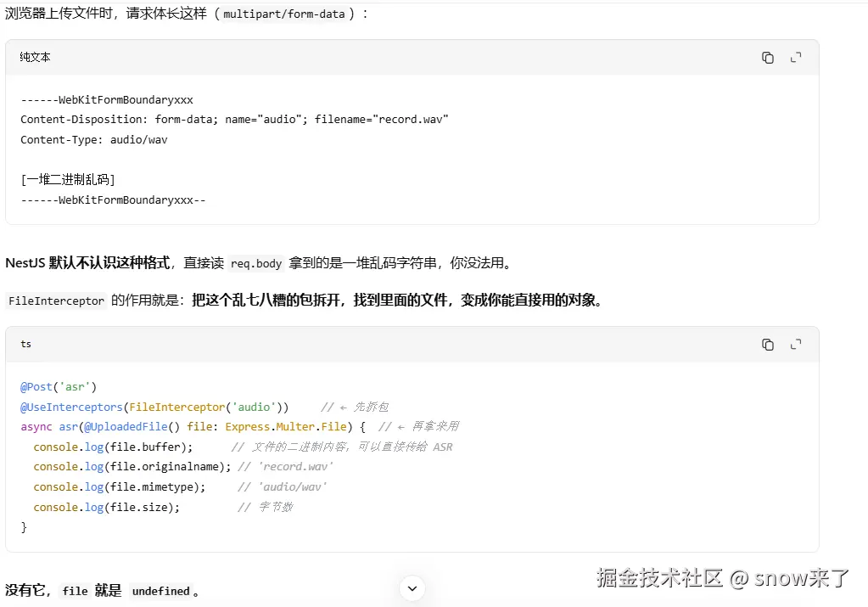
Task: Copy the ts code block
Action: [767, 345]
